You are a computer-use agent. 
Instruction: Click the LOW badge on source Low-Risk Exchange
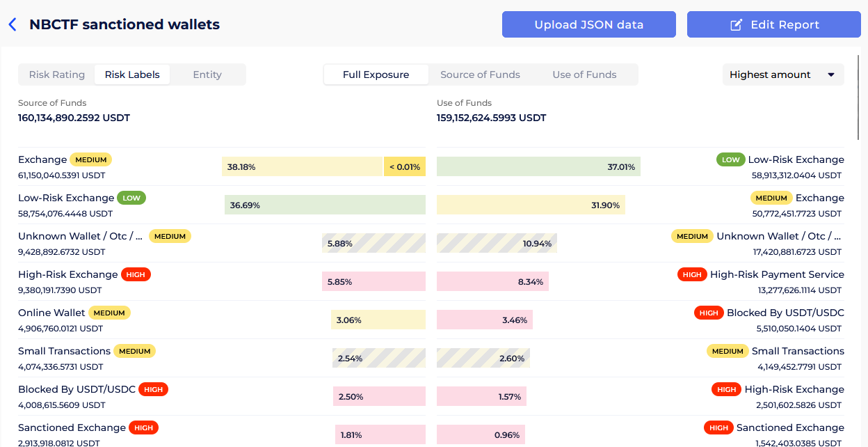tap(131, 198)
